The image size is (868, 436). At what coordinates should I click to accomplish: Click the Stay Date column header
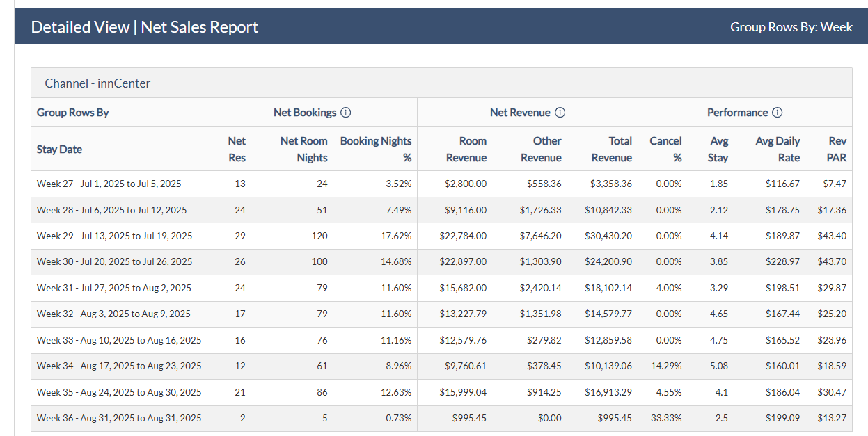coord(119,149)
